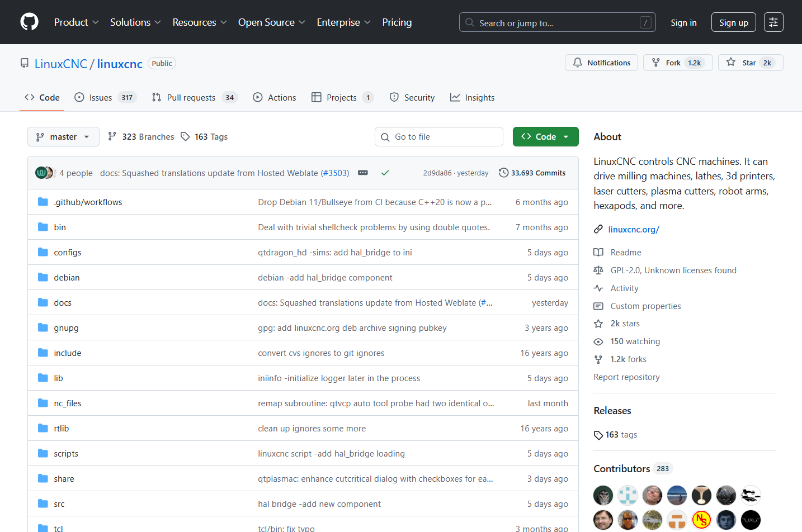The width and height of the screenshot is (802, 532).
Task: Click the src folder icon
Action: coord(43,503)
